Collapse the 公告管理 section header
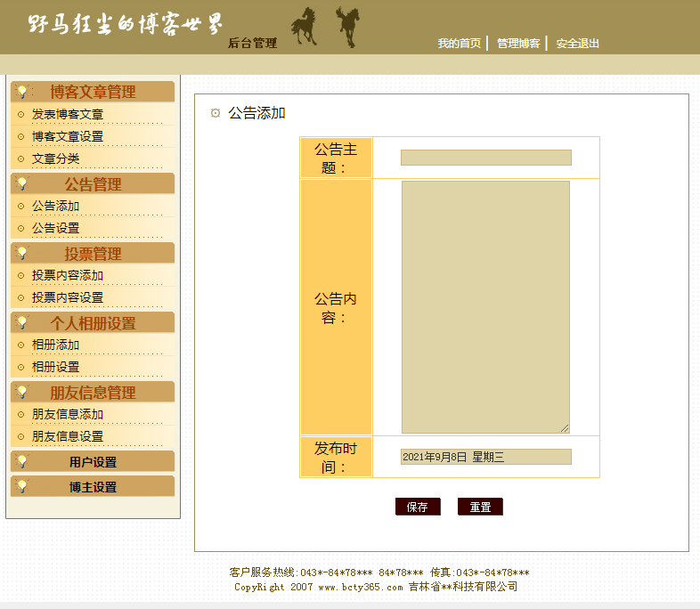Viewport: 700px width, 609px height. point(93,183)
